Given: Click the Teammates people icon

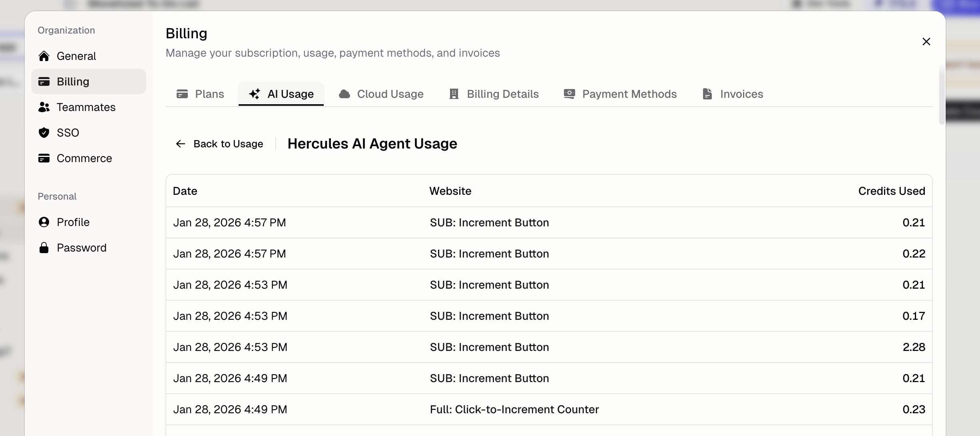Looking at the screenshot, I should (x=44, y=107).
